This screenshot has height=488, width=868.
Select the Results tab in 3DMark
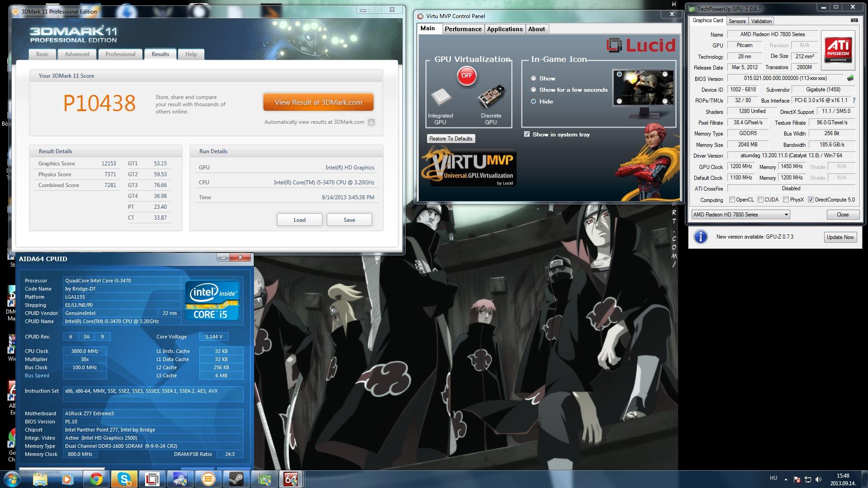(x=160, y=54)
